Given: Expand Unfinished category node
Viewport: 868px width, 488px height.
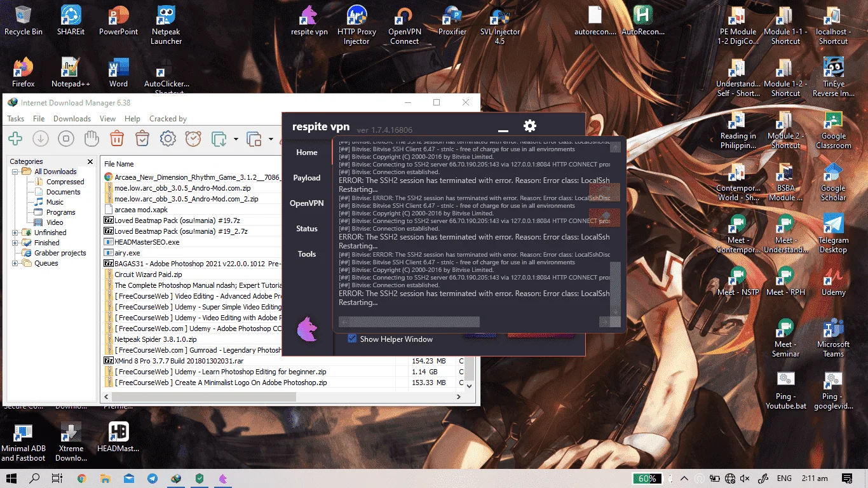Looking at the screenshot, I should (15, 233).
